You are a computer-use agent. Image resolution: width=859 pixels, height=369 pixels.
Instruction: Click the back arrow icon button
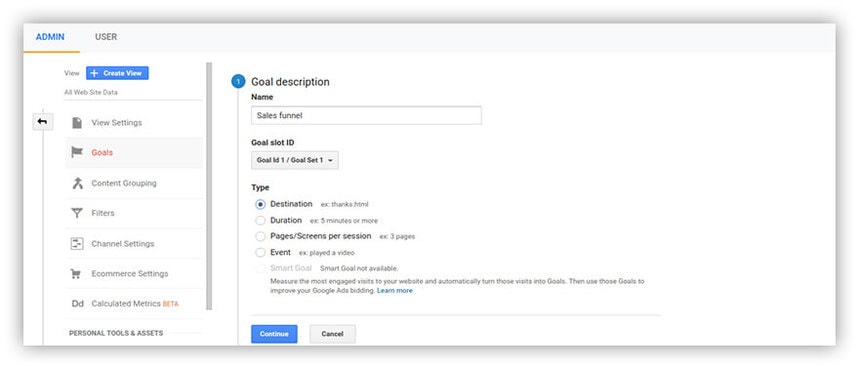tap(43, 122)
